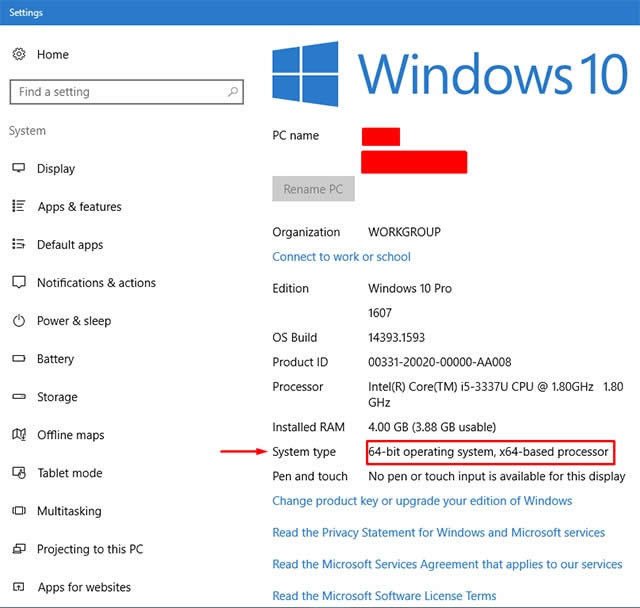
Task: Click the Home gear icon
Action: pos(19,54)
